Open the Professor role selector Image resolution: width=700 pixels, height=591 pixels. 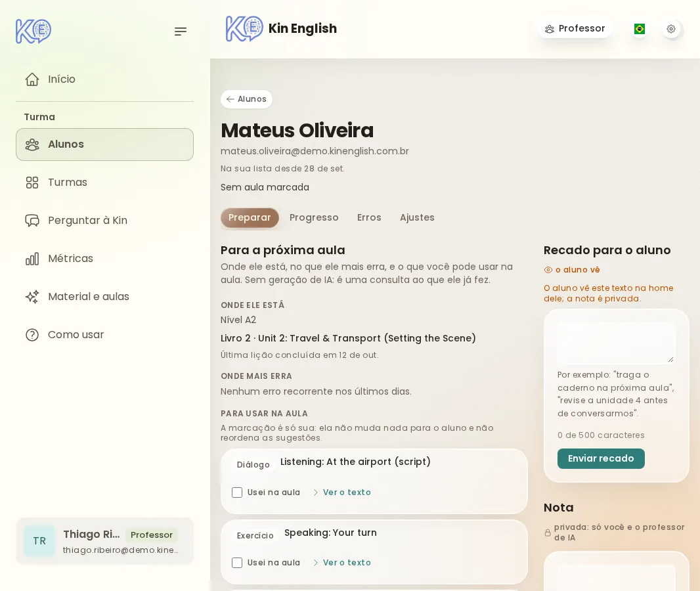pyautogui.click(x=575, y=29)
